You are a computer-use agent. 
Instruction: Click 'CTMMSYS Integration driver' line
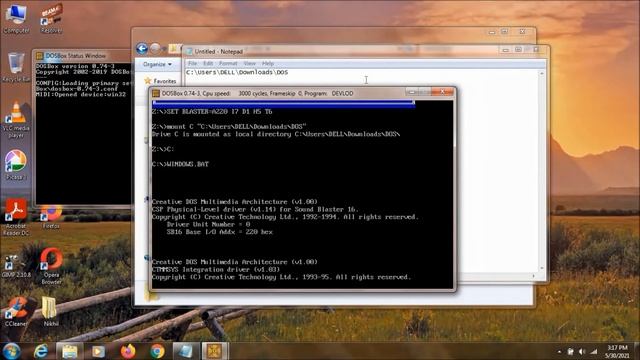(x=216, y=269)
